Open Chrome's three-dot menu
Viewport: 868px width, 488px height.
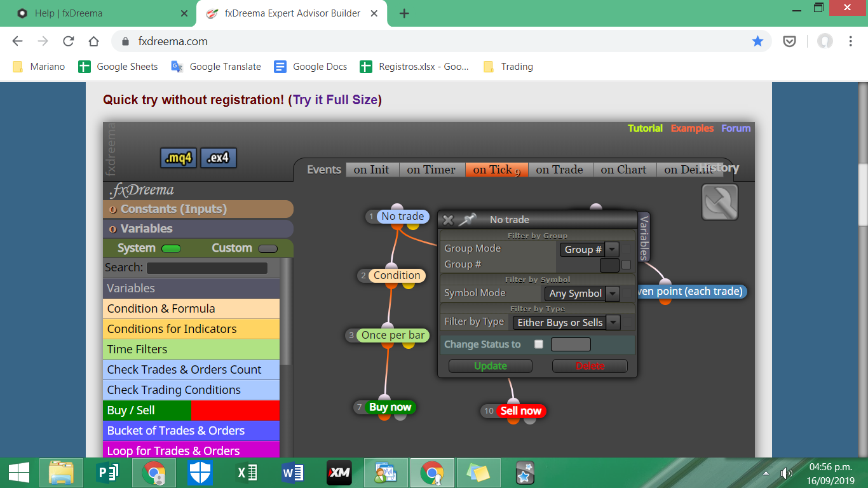[851, 41]
